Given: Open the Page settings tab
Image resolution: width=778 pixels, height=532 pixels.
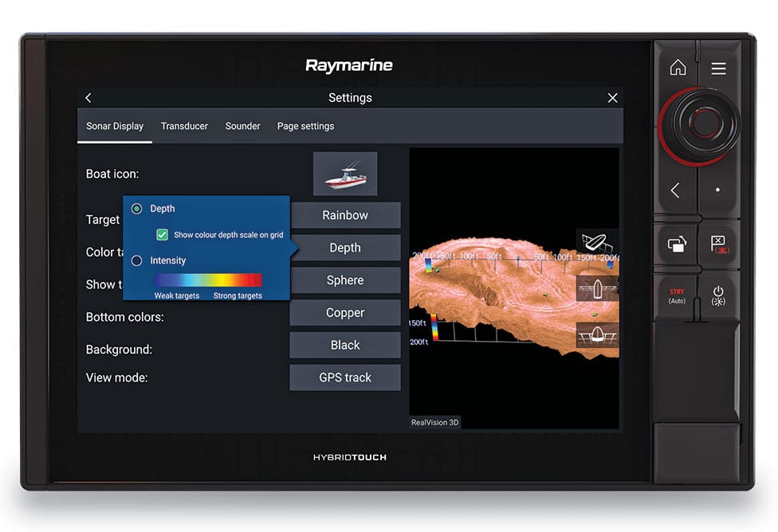Looking at the screenshot, I should 305,126.
